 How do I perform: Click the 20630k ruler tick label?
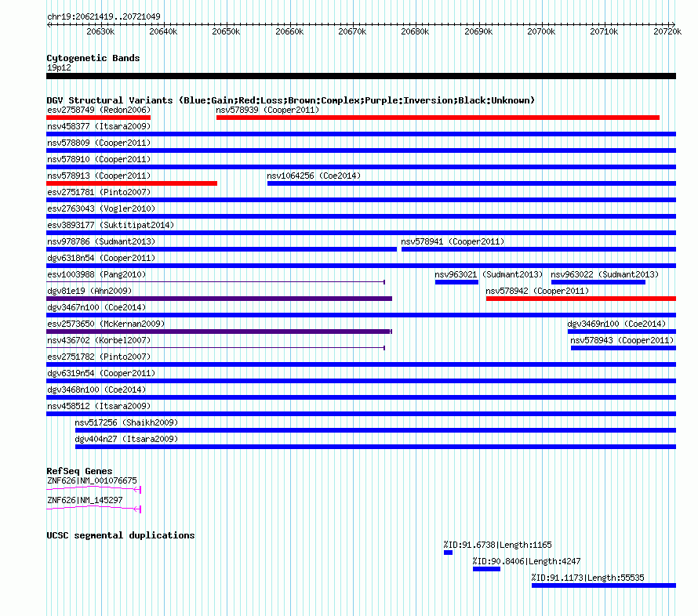[100, 31]
